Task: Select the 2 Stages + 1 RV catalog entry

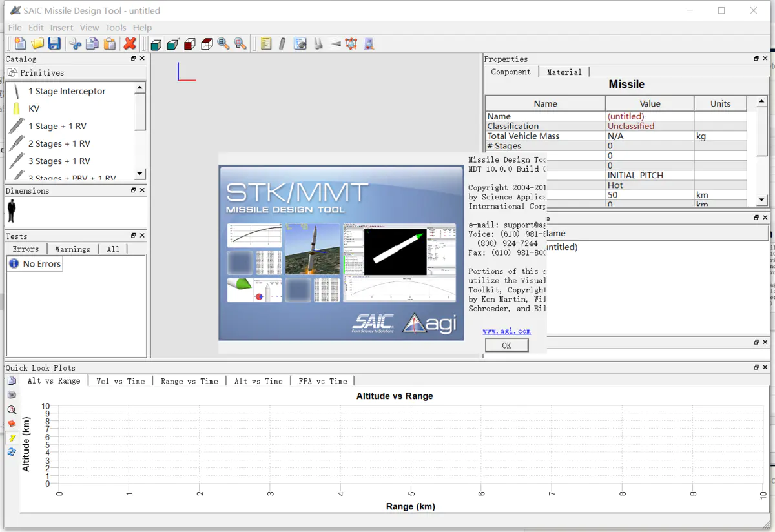Action: click(x=58, y=143)
